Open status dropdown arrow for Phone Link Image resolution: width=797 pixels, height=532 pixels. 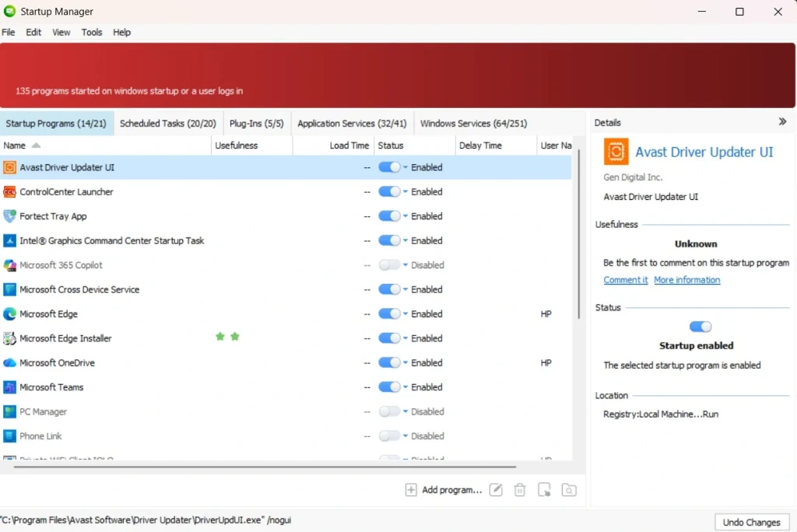405,436
